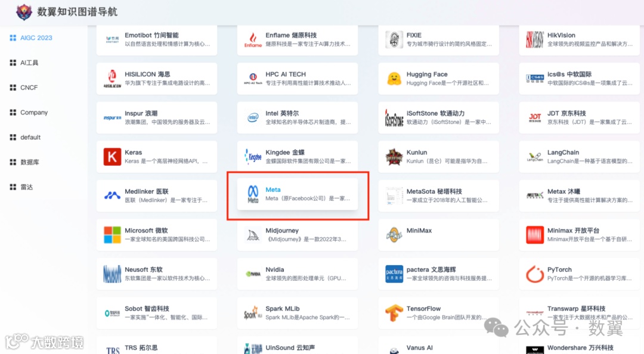Click the HPC AI TECH logo

[253, 79]
